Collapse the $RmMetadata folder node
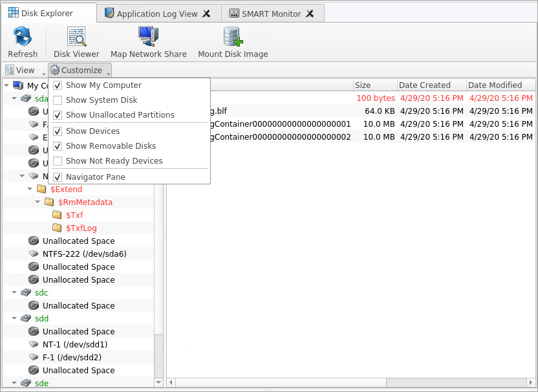Image resolution: width=538 pixels, height=392 pixels. coord(38,202)
